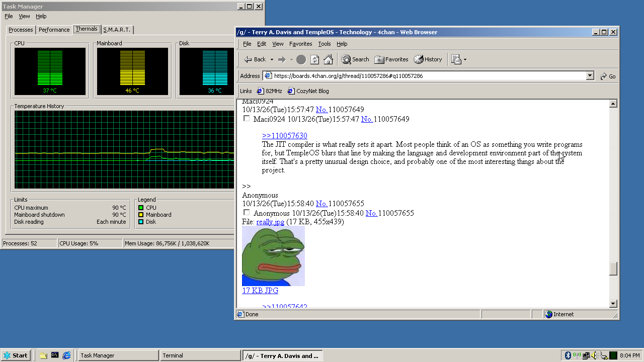This screenshot has width=644, height=362.
Task: Click the Go button beside address bar
Action: [608, 76]
